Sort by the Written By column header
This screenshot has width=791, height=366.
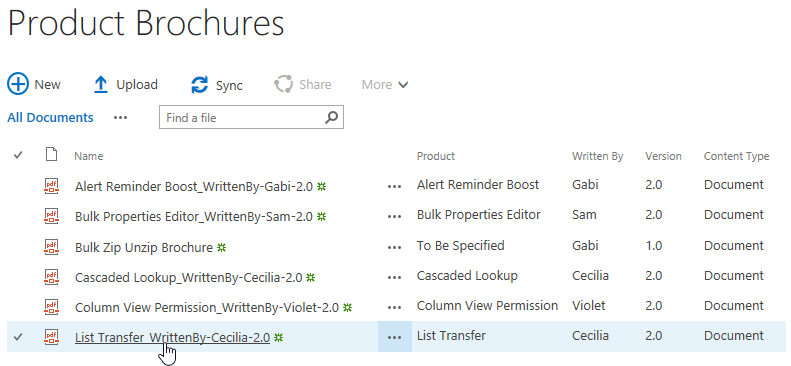[597, 156]
